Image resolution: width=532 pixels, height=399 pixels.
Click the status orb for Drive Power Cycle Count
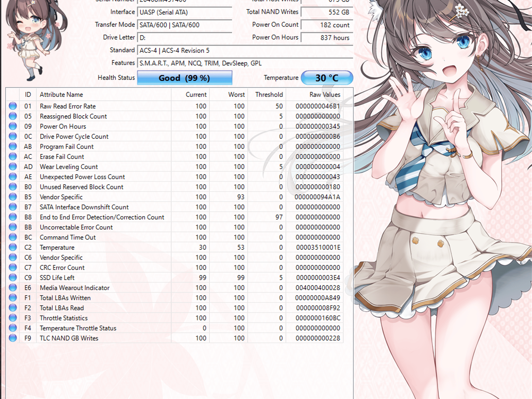[x=13, y=136]
